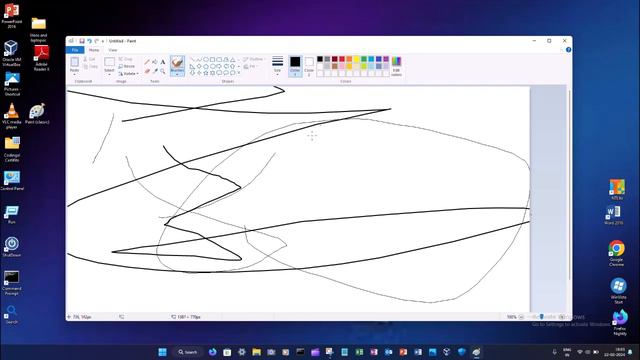640x360 pixels.
Task: Click the taskbar Search box
Action: (188, 352)
